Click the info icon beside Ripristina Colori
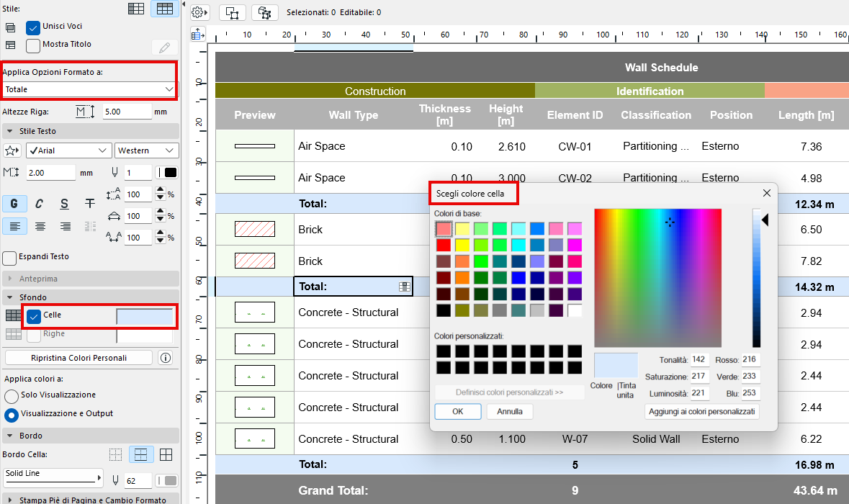Viewport: 849px width, 504px height. coord(166,358)
